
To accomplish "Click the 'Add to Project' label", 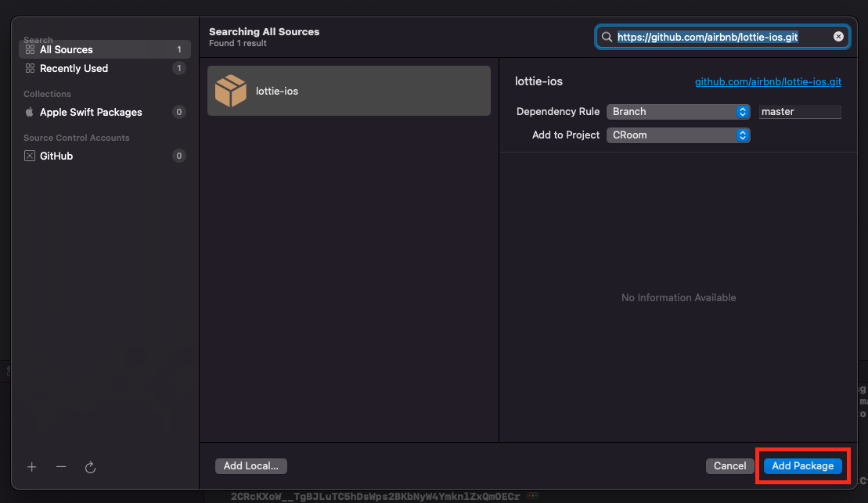I will [566, 135].
